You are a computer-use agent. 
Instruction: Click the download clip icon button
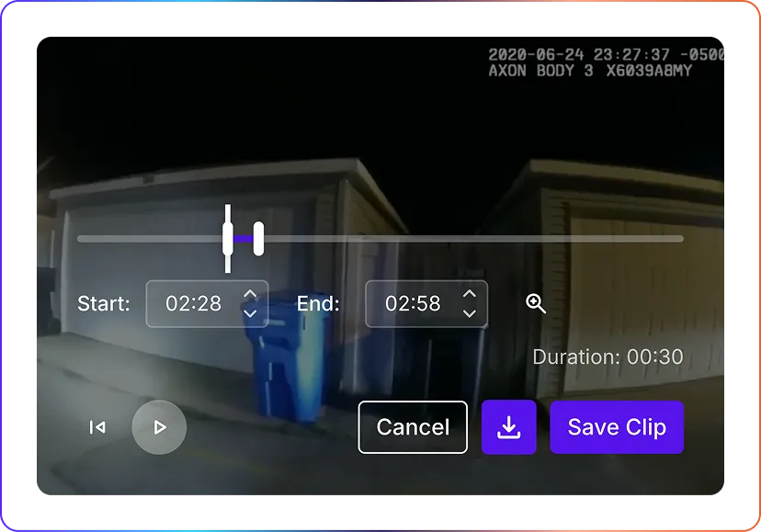click(x=508, y=427)
